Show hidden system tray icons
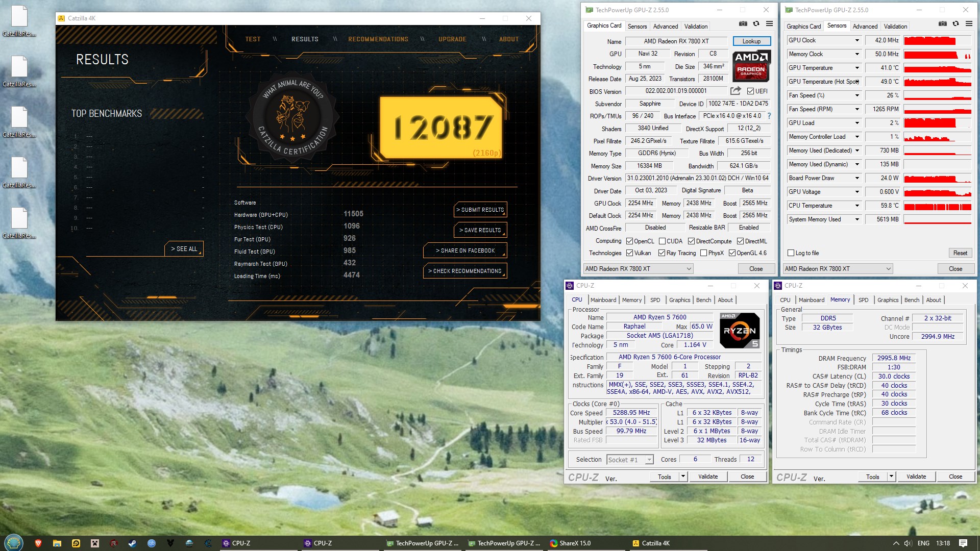 coord(896,543)
